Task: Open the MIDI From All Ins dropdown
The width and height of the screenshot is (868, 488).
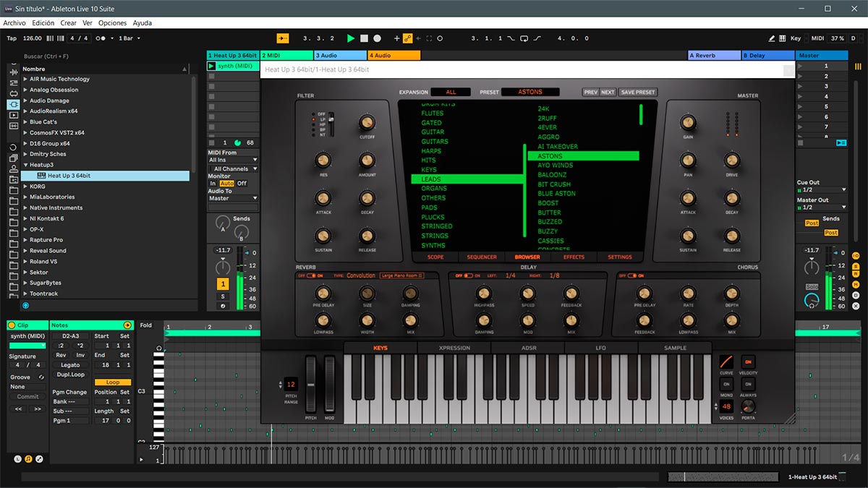Action: click(x=233, y=160)
